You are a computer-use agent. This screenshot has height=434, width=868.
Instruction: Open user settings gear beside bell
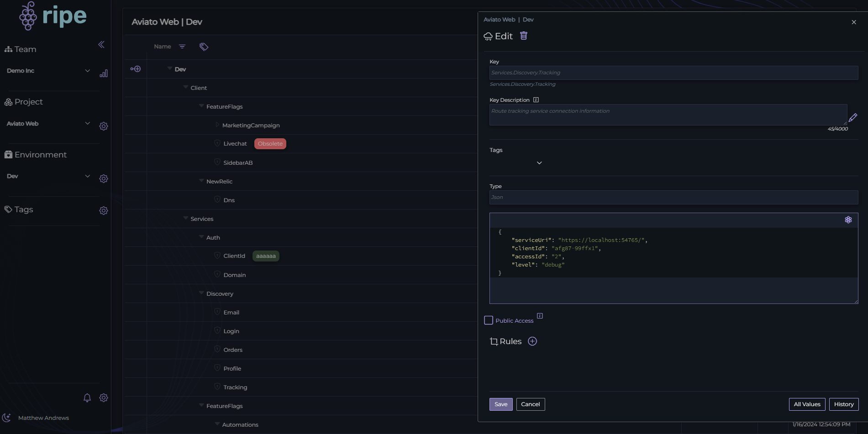(x=104, y=397)
